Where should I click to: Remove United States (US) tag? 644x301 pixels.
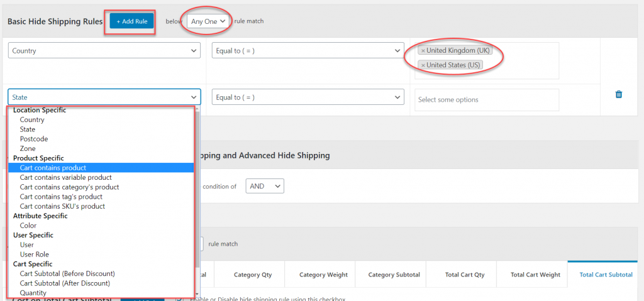pos(423,65)
